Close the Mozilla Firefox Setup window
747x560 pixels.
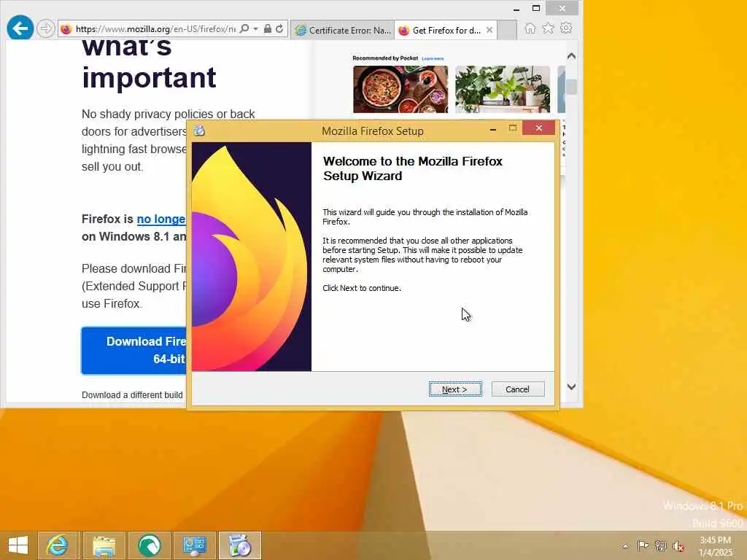[539, 128]
